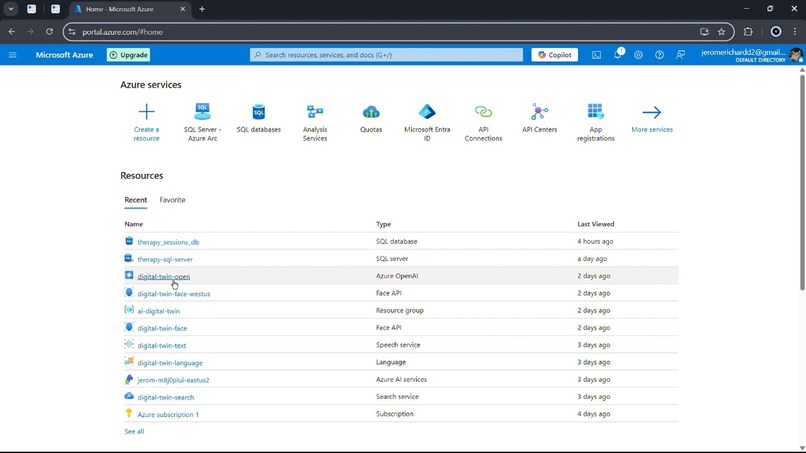
Task: Click the key icon beside Azure subscription 1
Action: click(129, 413)
